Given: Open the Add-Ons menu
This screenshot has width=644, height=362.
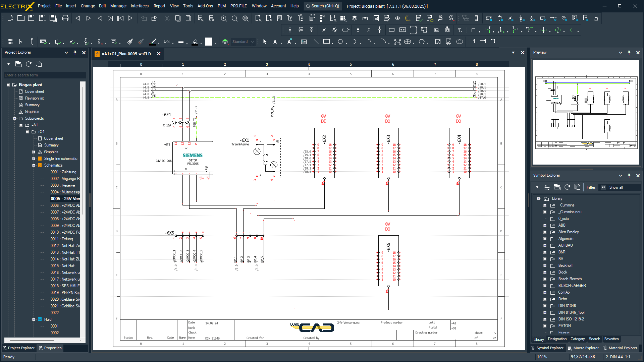Looking at the screenshot, I should coord(205,6).
